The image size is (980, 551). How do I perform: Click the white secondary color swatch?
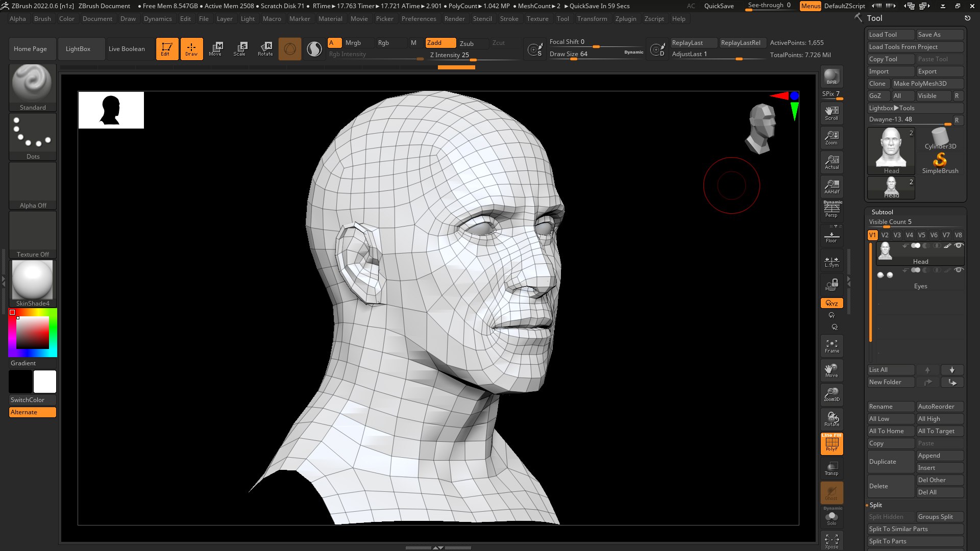tap(45, 382)
